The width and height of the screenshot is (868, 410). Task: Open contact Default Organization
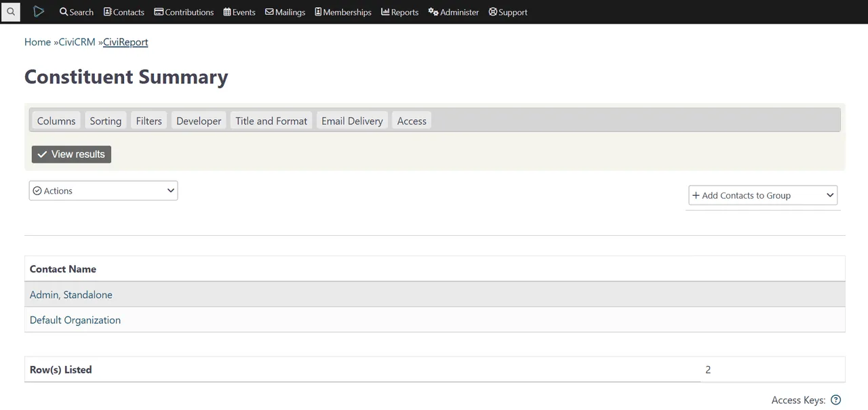pyautogui.click(x=75, y=320)
